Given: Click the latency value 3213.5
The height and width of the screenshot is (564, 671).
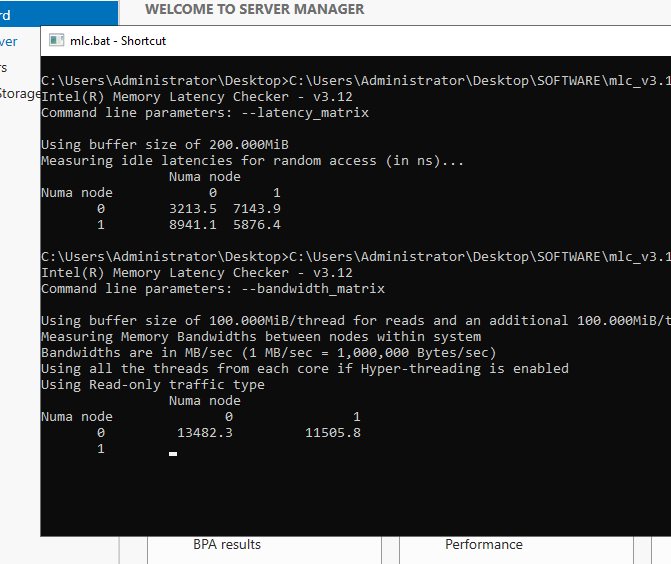Looking at the screenshot, I should [x=193, y=209].
